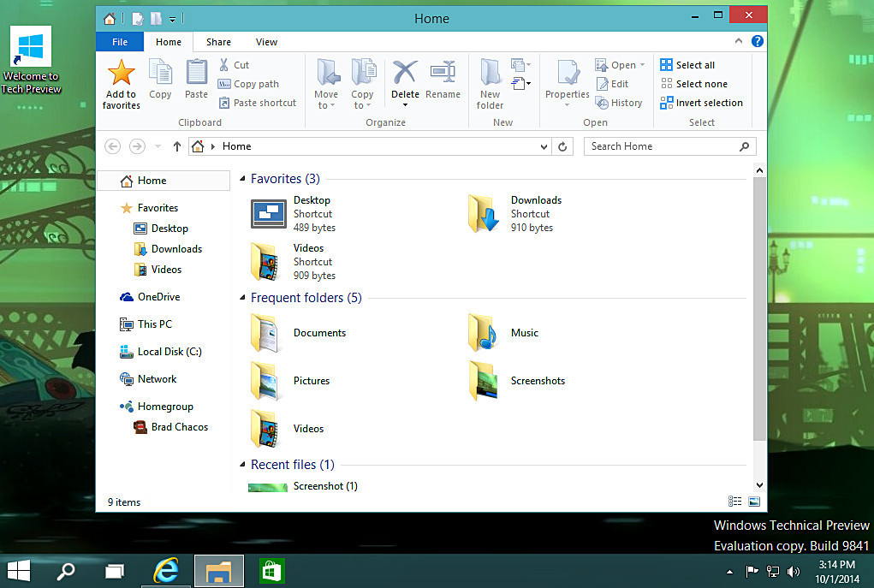Click the red X Delete icon
The image size is (874, 588).
coord(405,73)
